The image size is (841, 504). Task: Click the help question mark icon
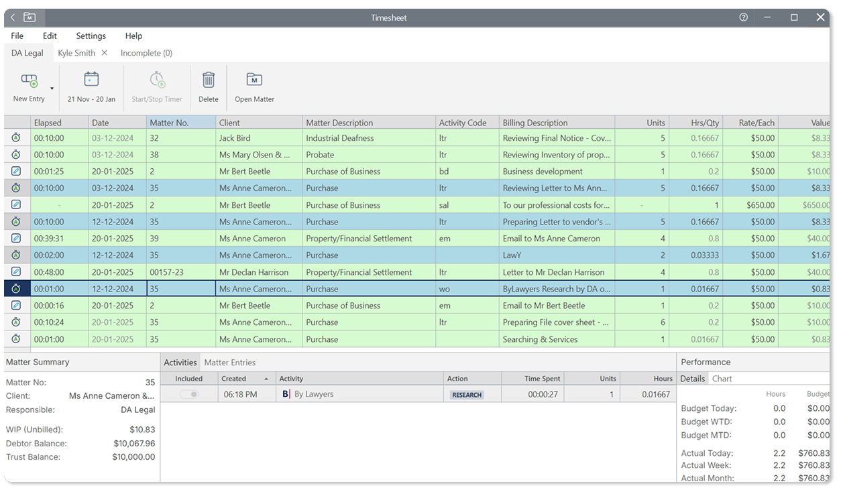tap(743, 17)
